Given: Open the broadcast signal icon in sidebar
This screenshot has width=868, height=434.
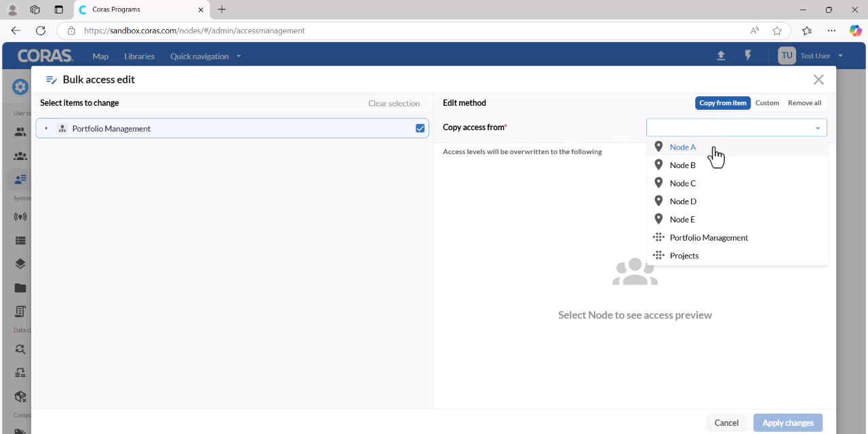Looking at the screenshot, I should pos(20,217).
